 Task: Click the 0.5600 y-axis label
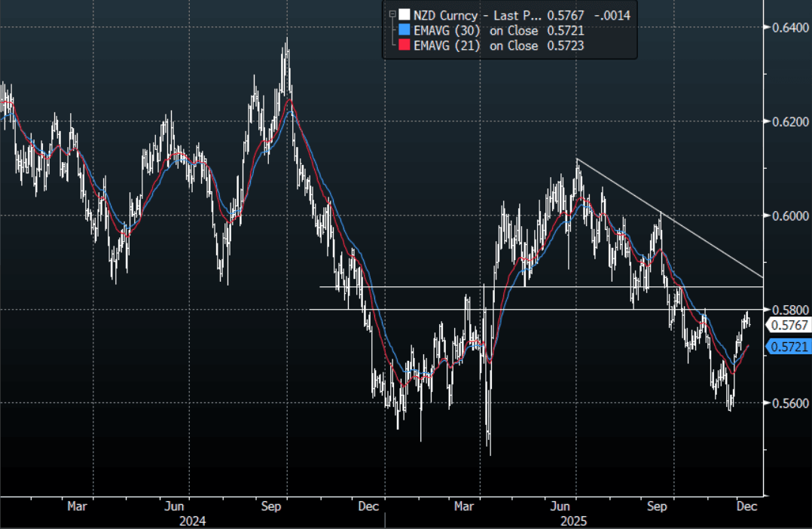[x=790, y=404]
